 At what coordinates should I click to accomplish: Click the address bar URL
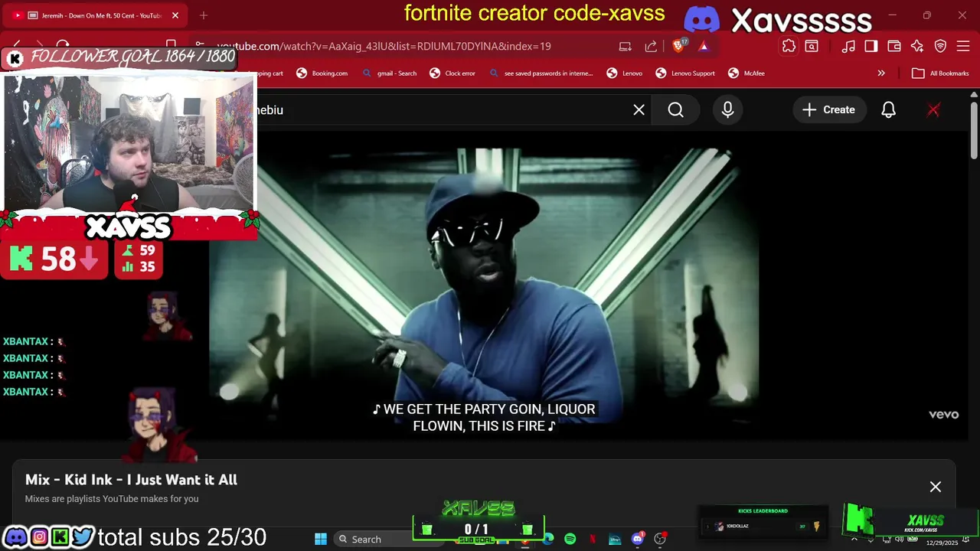384,46
